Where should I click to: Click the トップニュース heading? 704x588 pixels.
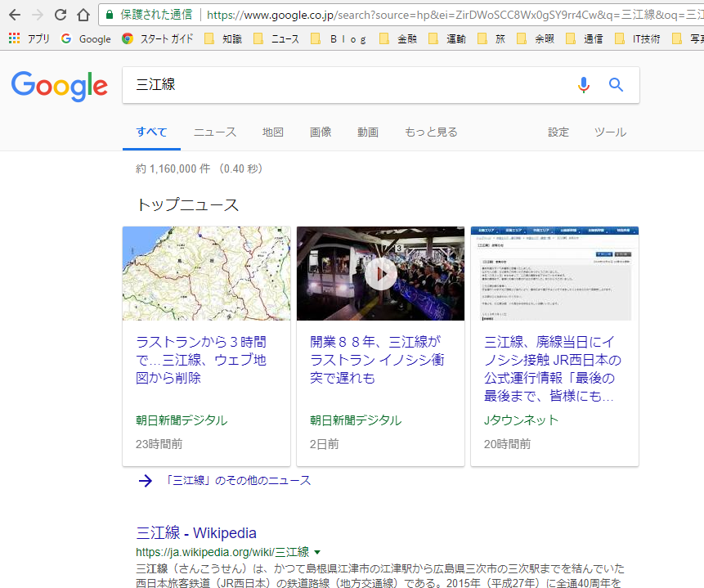[187, 204]
